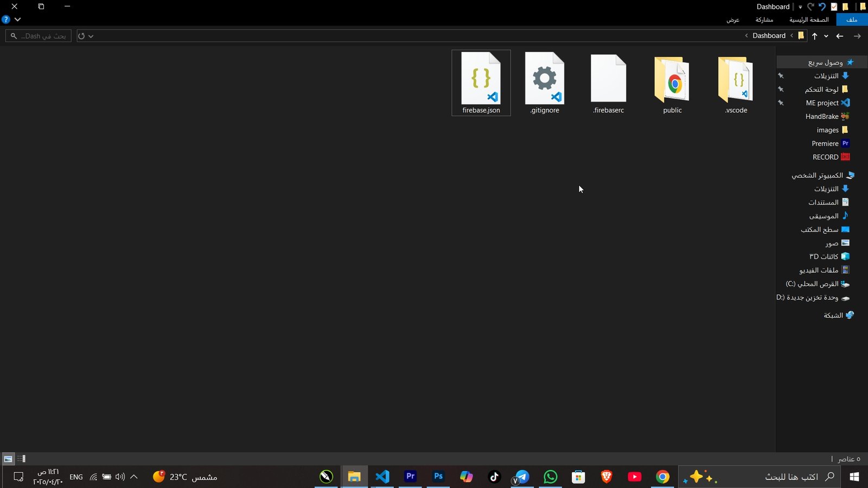
Task: Open Premiere Pro from taskbar
Action: tap(411, 477)
